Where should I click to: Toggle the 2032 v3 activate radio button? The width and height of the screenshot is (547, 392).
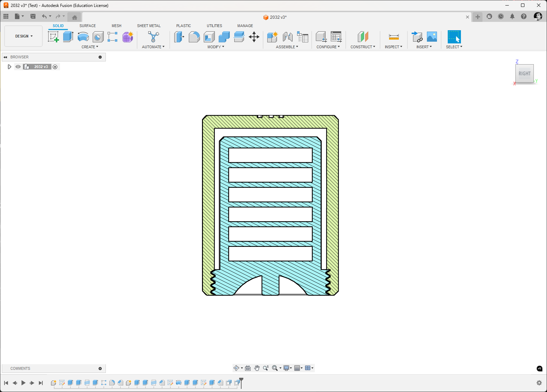click(55, 67)
